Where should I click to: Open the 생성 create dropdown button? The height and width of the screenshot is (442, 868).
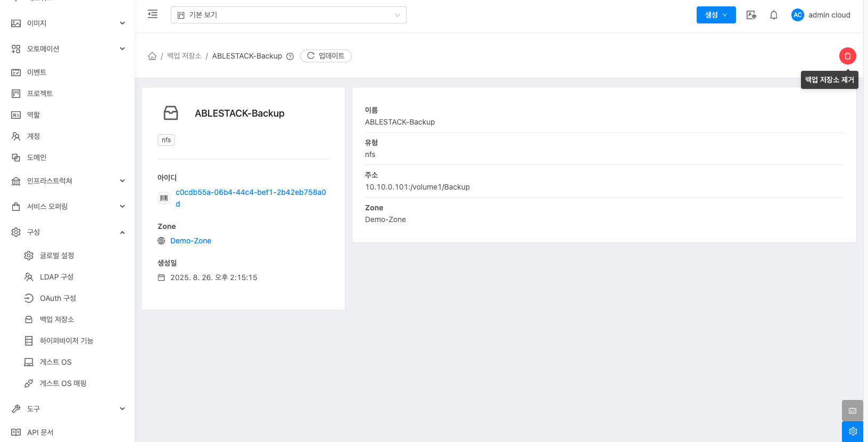click(716, 15)
